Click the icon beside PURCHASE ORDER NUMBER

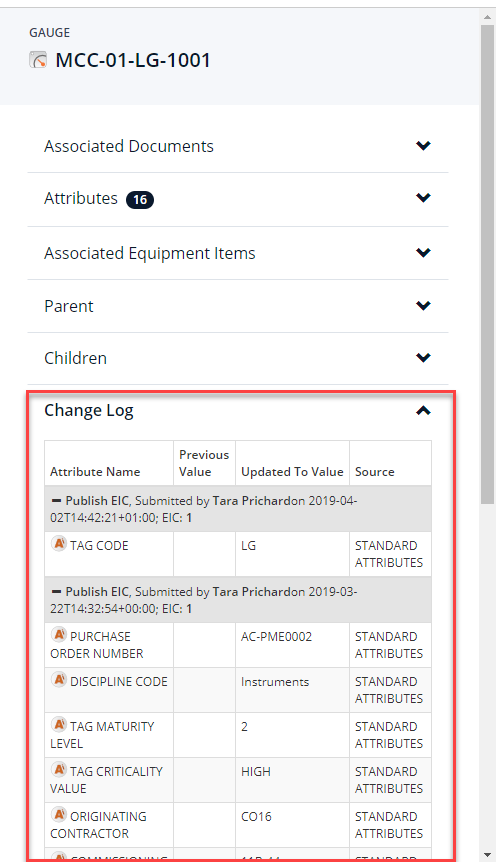(59, 634)
